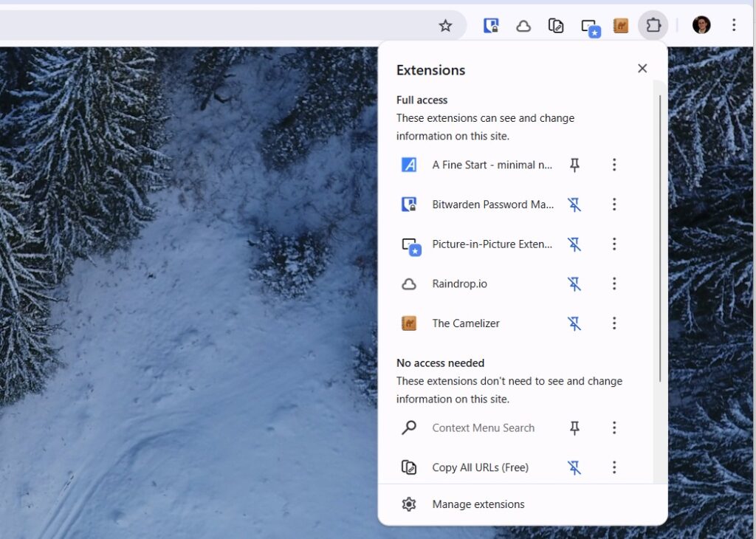Select A Fine Start - minimal n... entry

tap(492, 165)
